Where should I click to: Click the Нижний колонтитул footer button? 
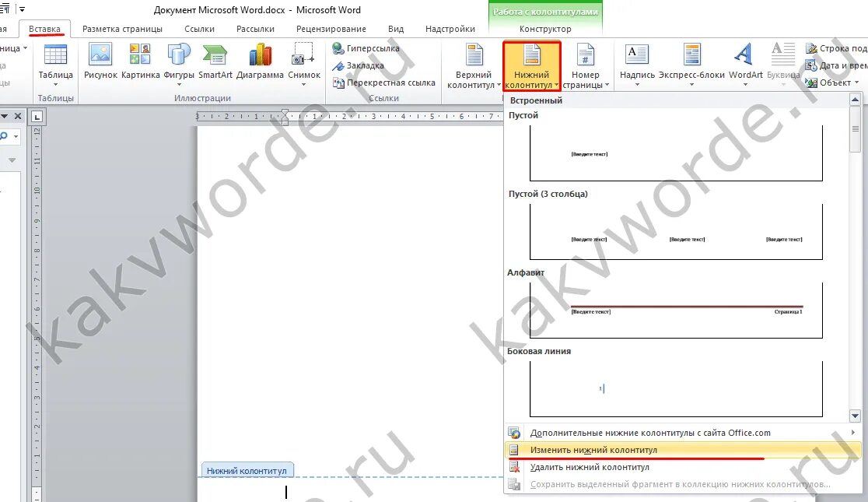(531, 66)
